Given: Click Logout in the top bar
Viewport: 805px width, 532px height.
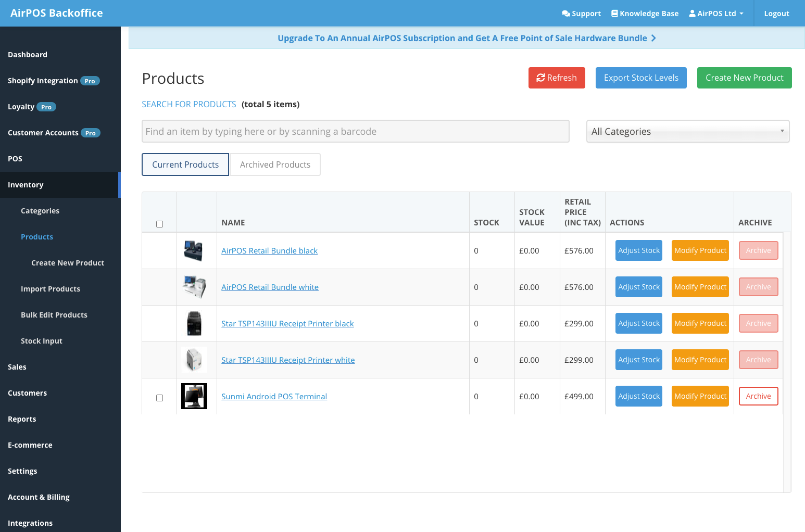Looking at the screenshot, I should click(776, 14).
